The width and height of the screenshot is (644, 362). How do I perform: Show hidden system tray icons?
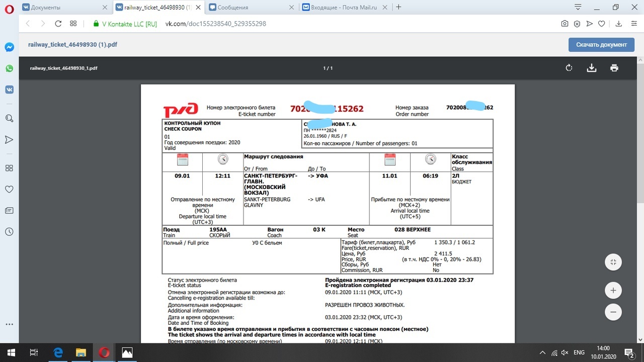click(542, 352)
